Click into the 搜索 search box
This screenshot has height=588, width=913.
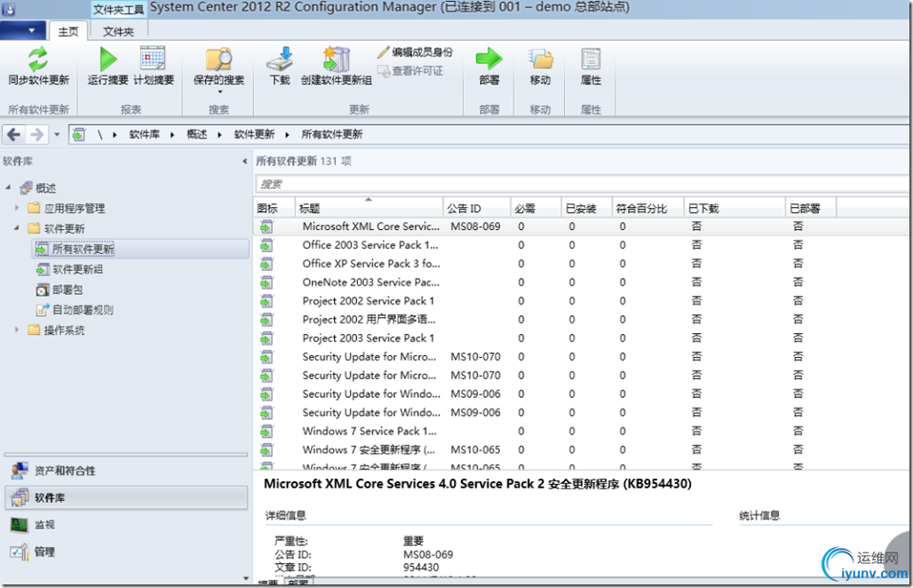[x=583, y=184]
